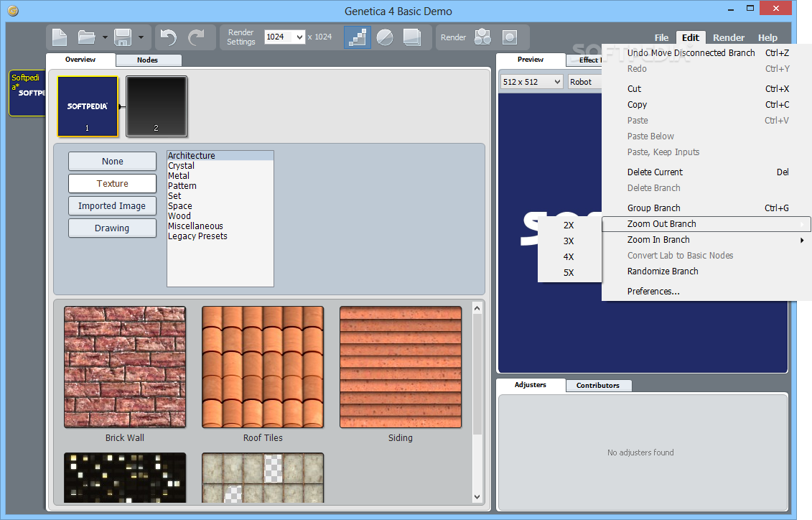Open the 512 x 512 preview size dropdown
The height and width of the screenshot is (520, 812).
tap(531, 82)
